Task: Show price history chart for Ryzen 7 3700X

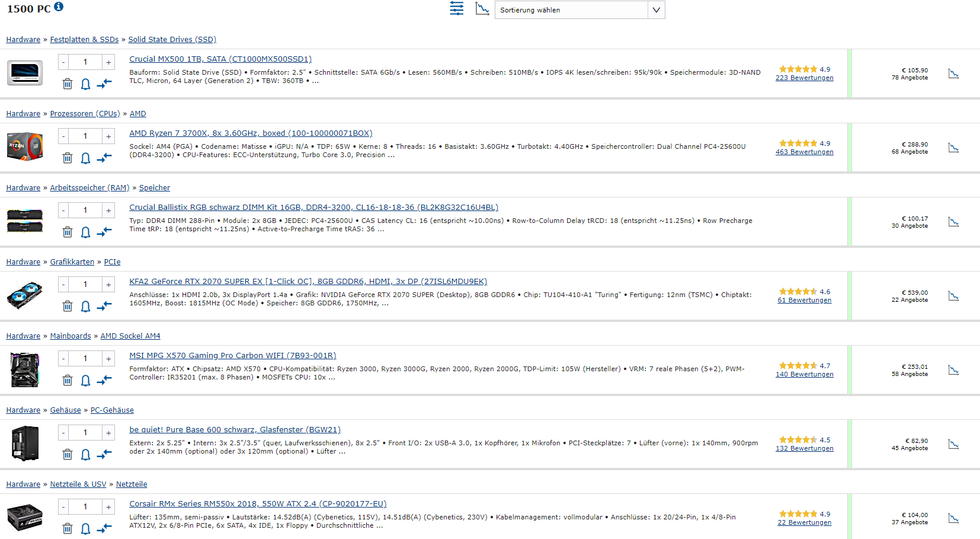Action: click(953, 148)
